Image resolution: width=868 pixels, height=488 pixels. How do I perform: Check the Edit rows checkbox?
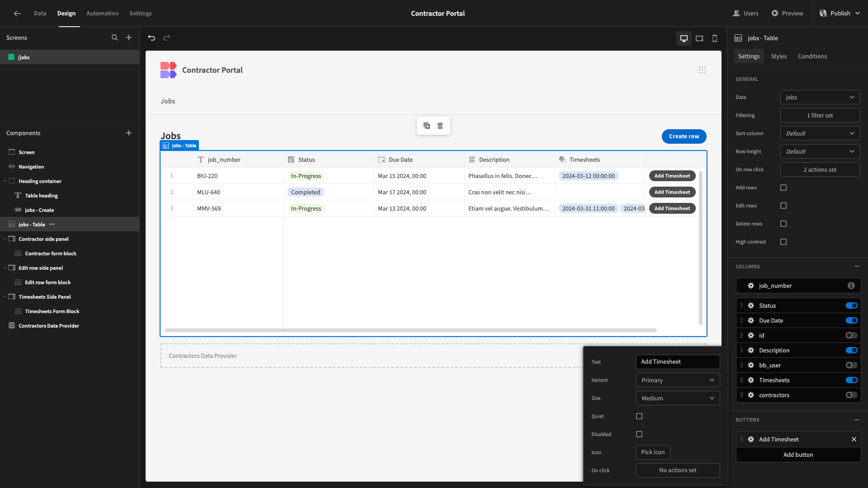point(783,206)
